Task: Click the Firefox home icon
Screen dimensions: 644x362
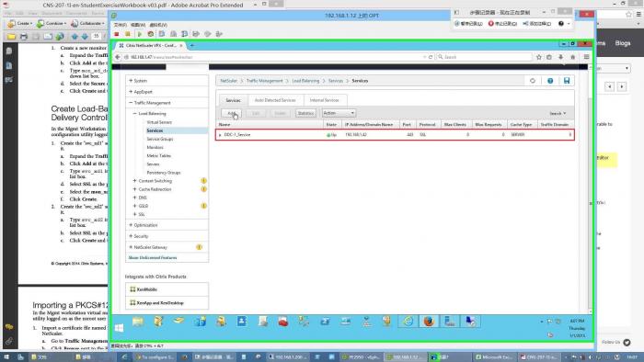Action: click(573, 57)
